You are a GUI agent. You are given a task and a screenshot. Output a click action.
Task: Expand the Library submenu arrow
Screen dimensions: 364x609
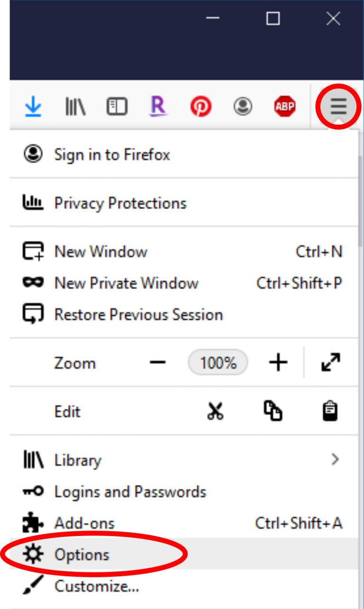[335, 459]
